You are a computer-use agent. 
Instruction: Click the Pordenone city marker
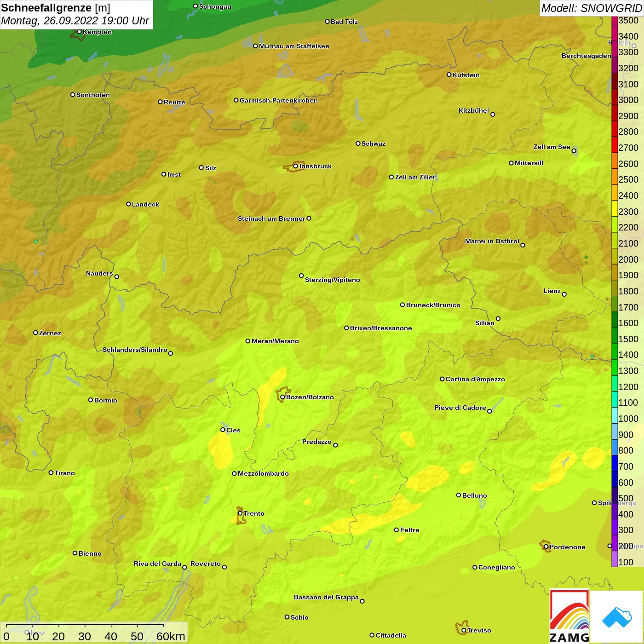(546, 547)
